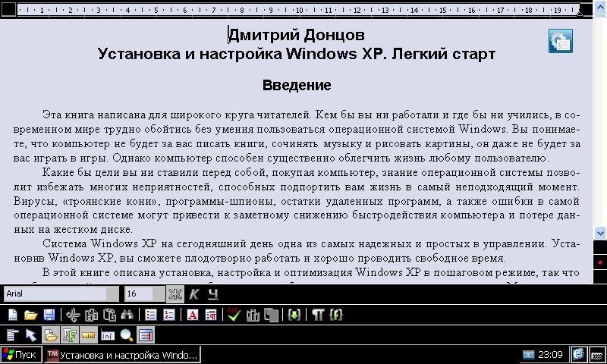The width and height of the screenshot is (607, 364).
Task: Click inside the Arial font name field
Action: [x=55, y=294]
